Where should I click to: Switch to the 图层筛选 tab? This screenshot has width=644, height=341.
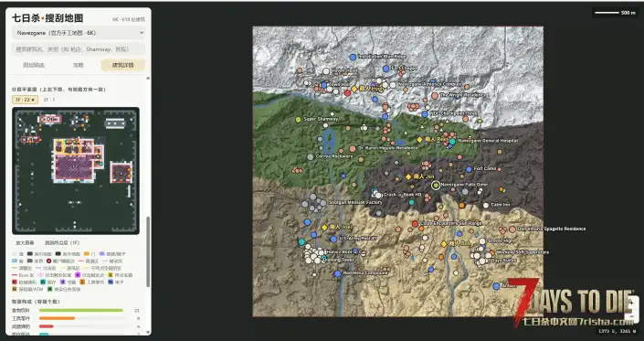tap(34, 65)
